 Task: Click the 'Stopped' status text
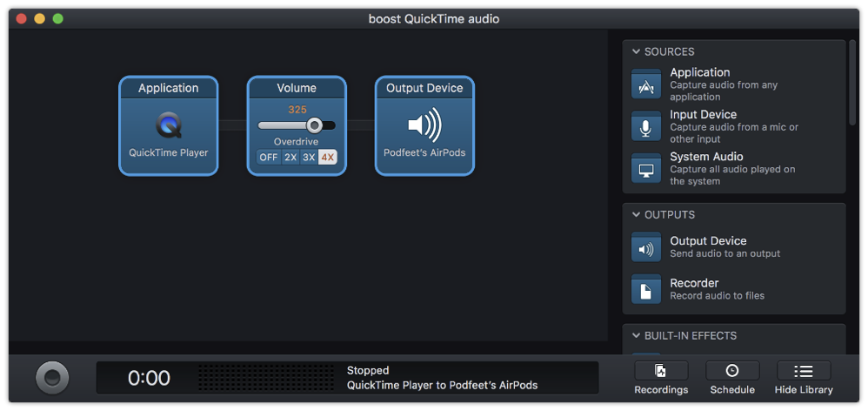click(368, 371)
